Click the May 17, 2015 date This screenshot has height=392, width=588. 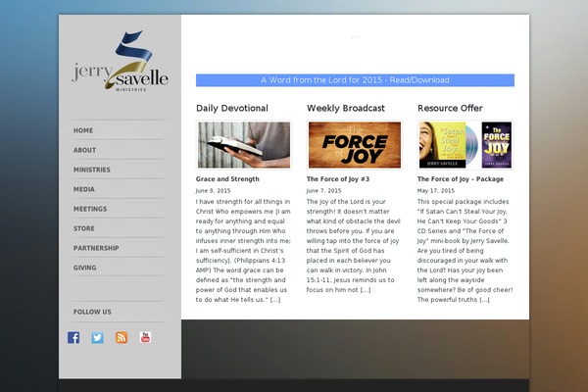click(x=436, y=190)
